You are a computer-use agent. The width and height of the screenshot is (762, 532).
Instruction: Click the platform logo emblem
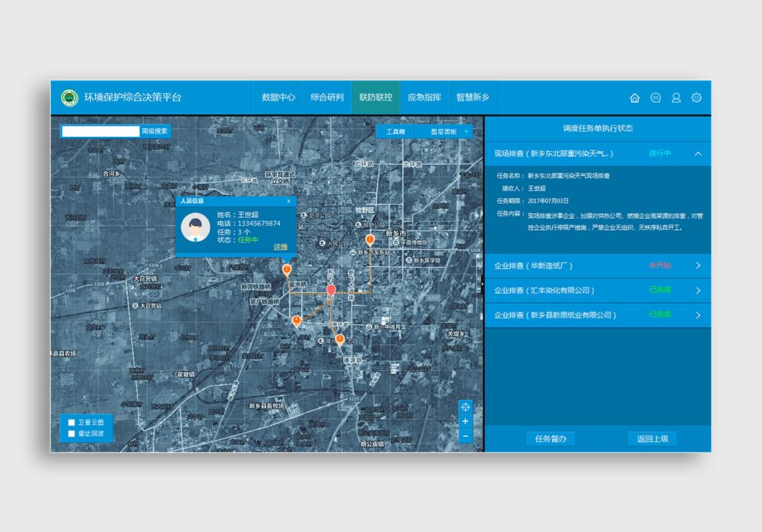click(x=69, y=97)
